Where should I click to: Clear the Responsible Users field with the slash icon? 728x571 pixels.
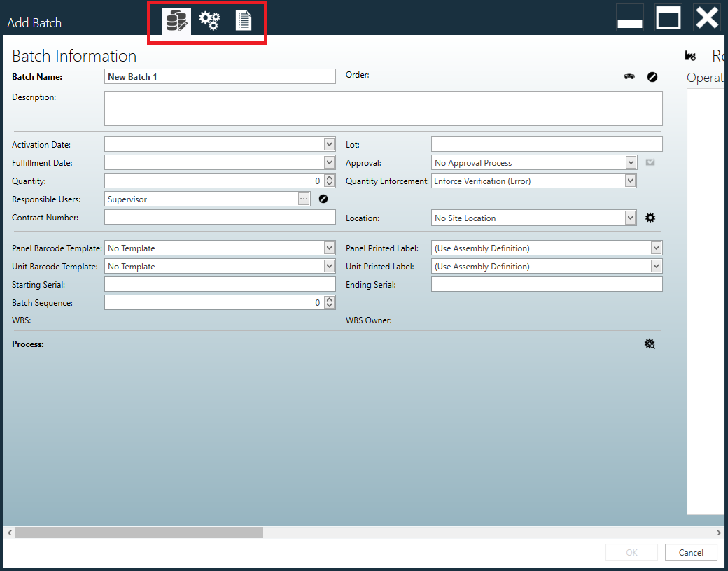tap(323, 199)
